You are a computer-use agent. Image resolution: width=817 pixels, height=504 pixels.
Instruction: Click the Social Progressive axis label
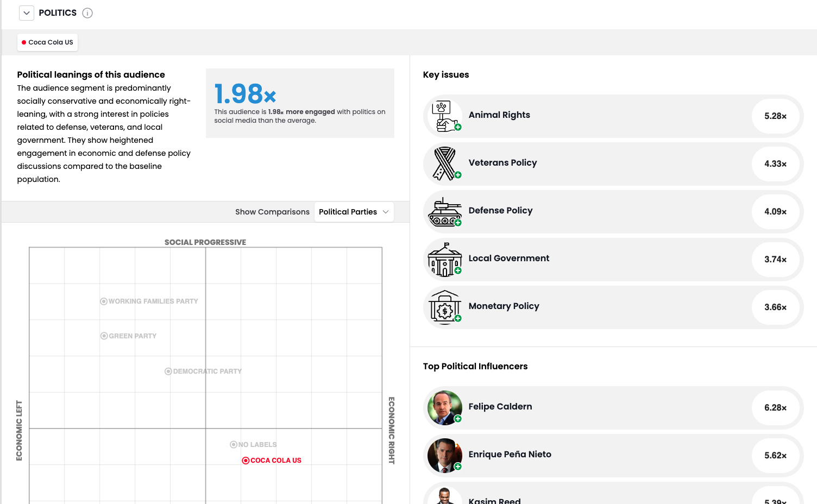pos(205,242)
